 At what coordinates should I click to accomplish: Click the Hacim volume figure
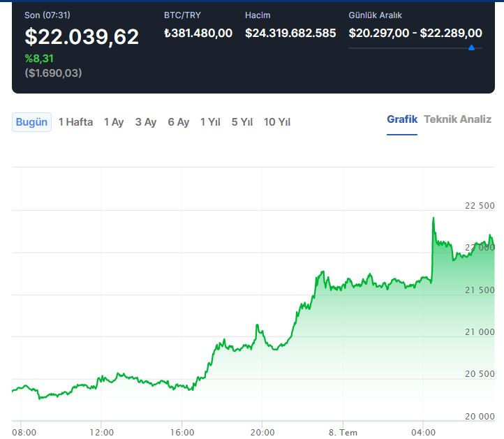tap(290, 33)
